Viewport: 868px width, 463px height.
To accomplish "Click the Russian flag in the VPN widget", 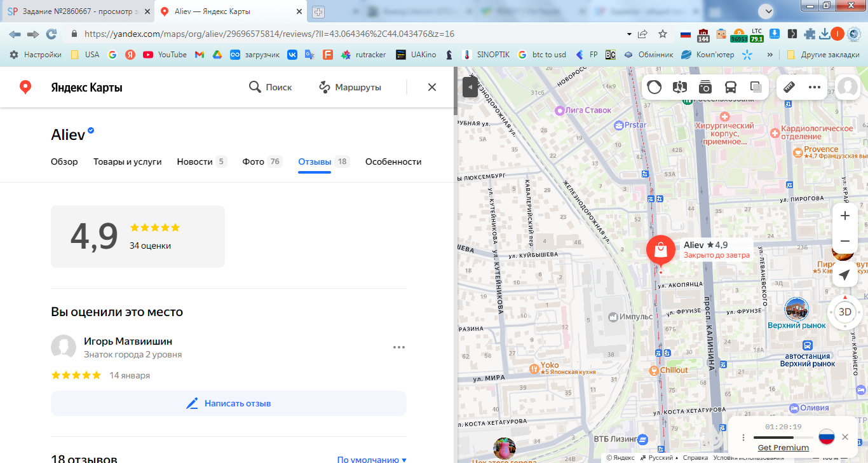I will pos(826,437).
